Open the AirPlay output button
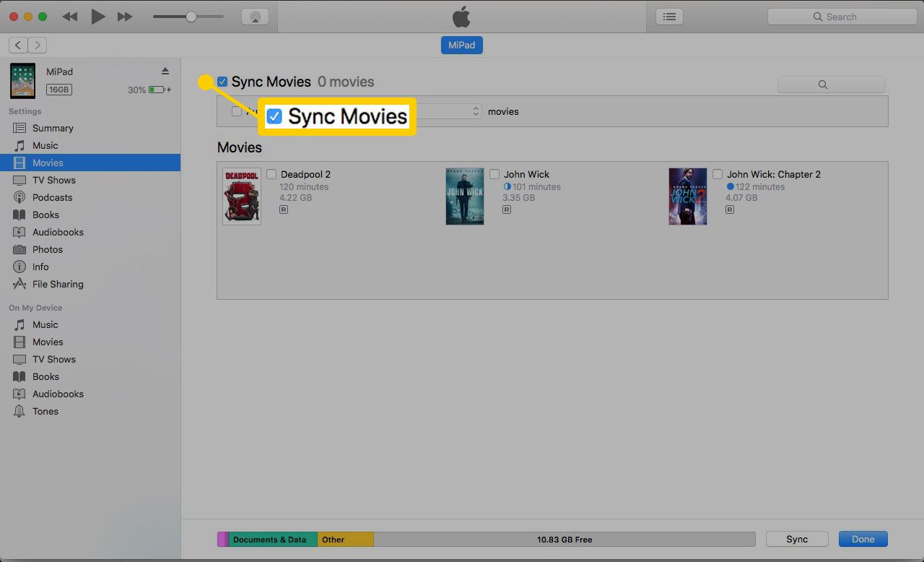 point(254,17)
